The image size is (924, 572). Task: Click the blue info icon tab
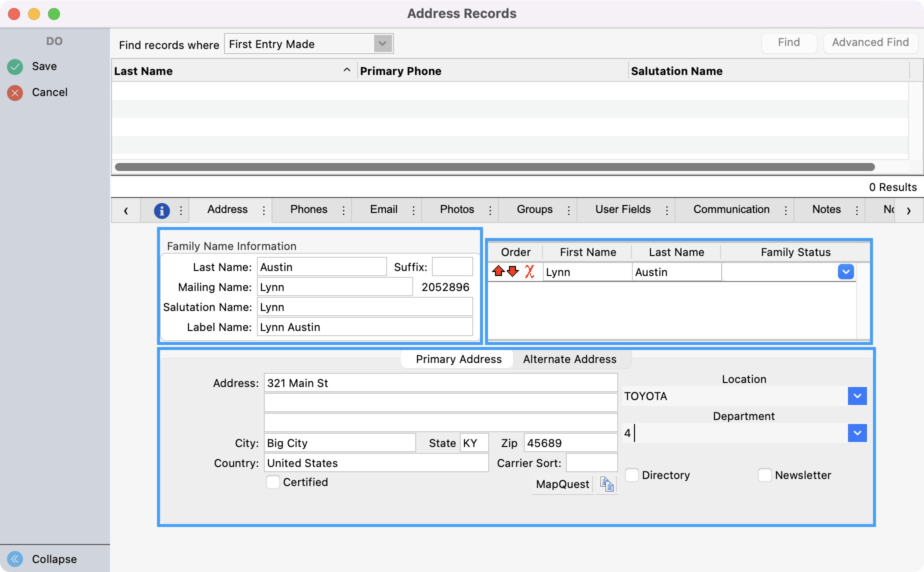pyautogui.click(x=161, y=210)
